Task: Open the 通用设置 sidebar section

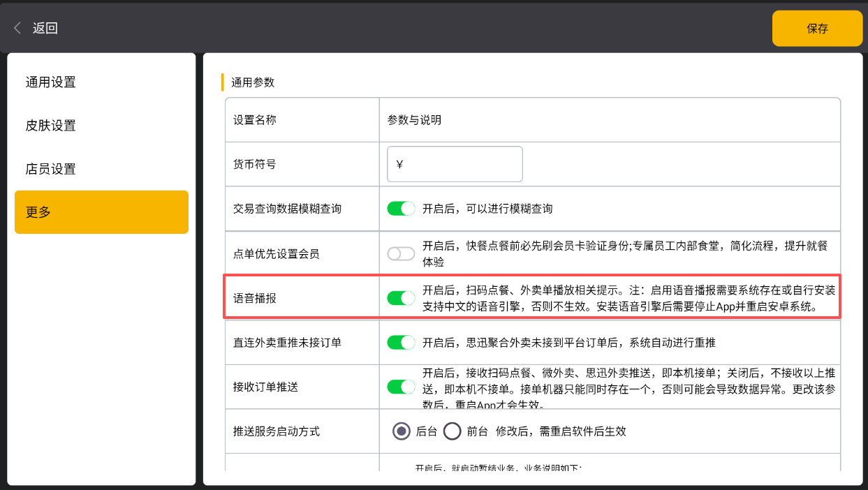Action: pos(50,82)
